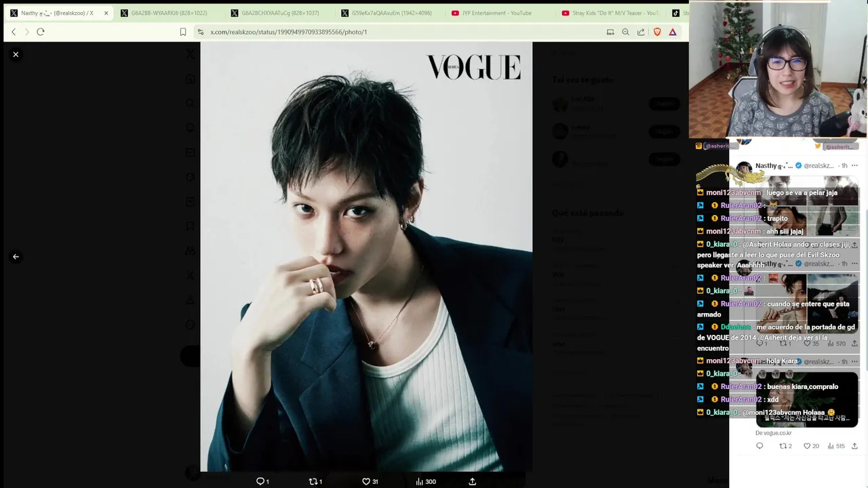Repost the side-panel post with 2 reposts
This screenshot has height=488, width=868.
785,446
